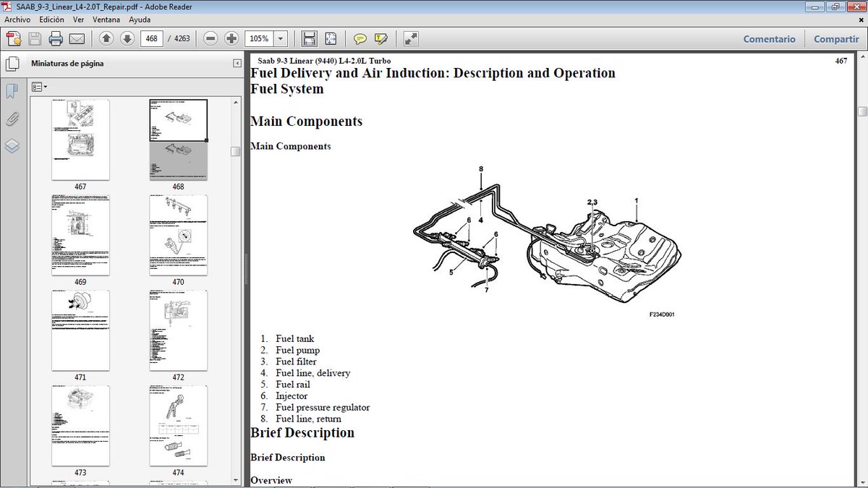The image size is (868, 488).
Task: Select page 468 thumbnail
Action: tap(178, 140)
